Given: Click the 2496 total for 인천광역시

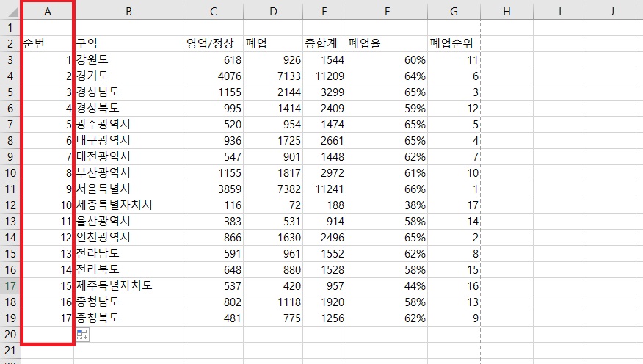Looking at the screenshot, I should pos(324,238).
